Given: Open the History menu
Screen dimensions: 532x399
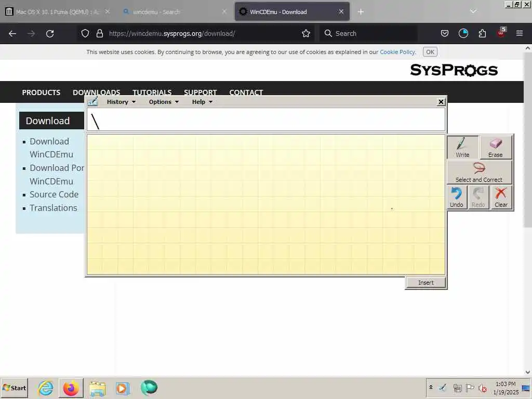Looking at the screenshot, I should coord(121,102).
